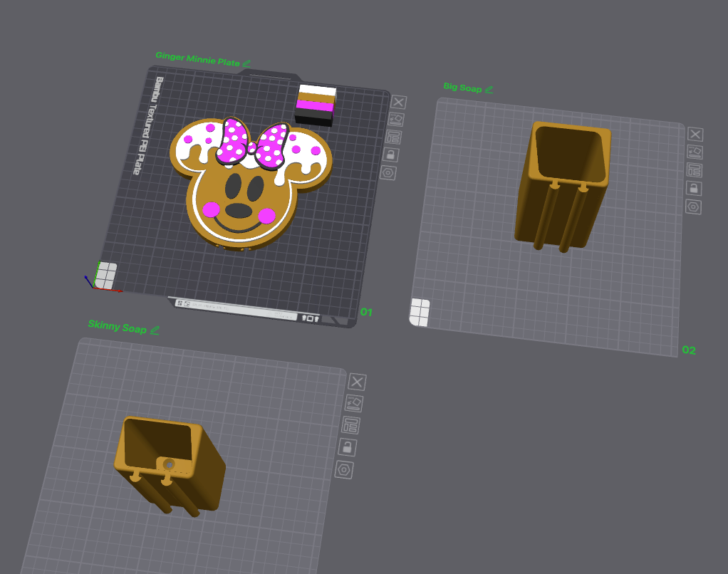Arrange objects on the Big Soap plate
This screenshot has width=728, height=574.
point(694,169)
